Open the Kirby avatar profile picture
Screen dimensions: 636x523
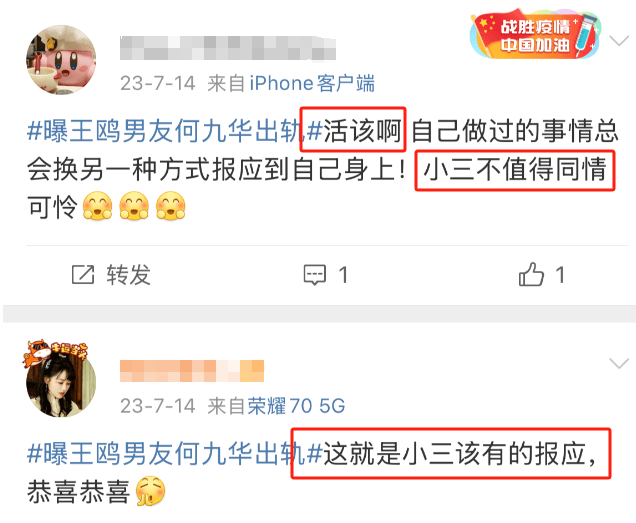(x=61, y=60)
